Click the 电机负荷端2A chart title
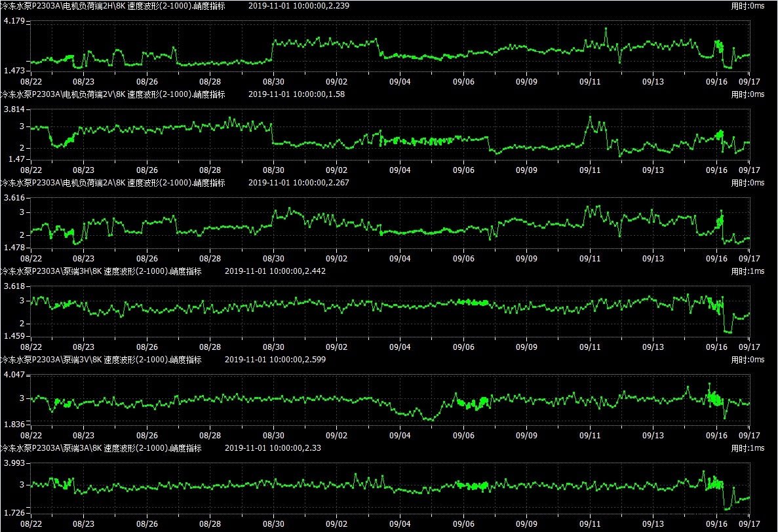 coord(112,183)
